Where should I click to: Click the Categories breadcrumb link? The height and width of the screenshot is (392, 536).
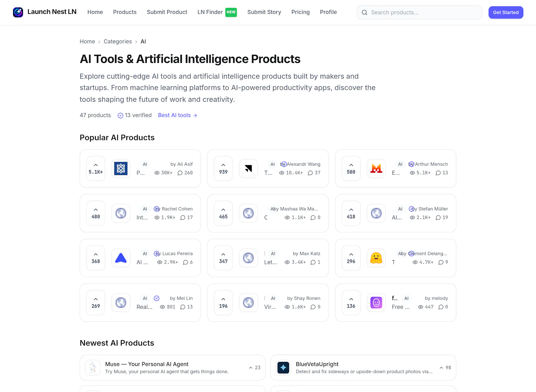coord(118,42)
